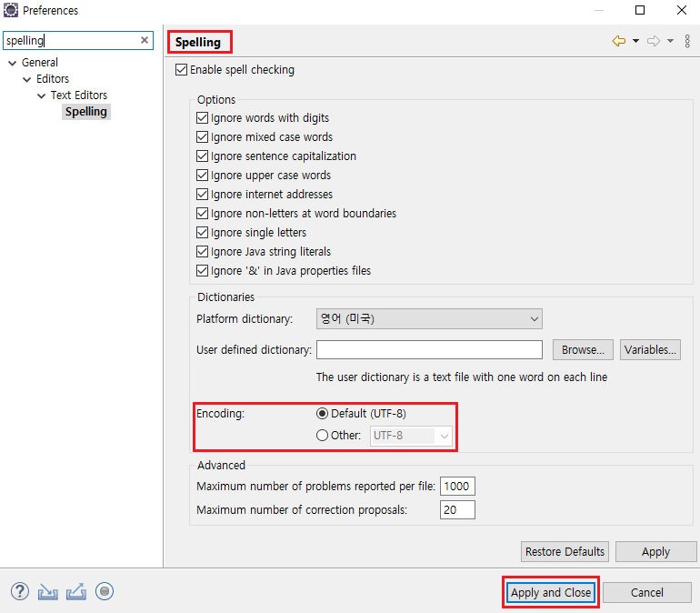Viewport: 700px width, 613px height.
Task: Maximize the Preferences window
Action: coord(640,10)
